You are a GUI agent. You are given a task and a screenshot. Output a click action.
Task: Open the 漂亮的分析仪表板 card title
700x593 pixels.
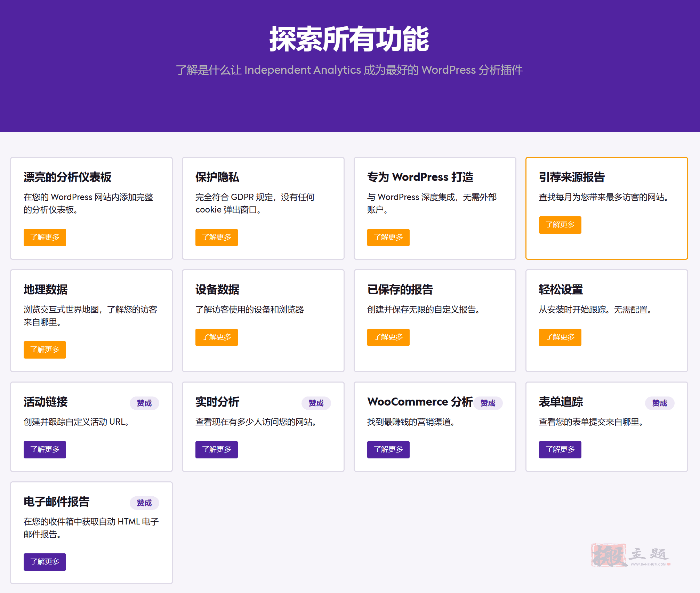point(67,177)
